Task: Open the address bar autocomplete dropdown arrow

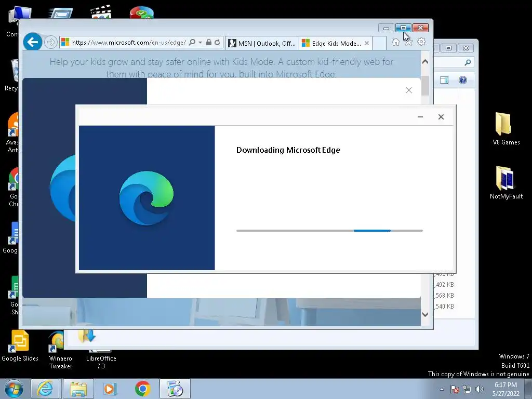Action: point(200,43)
